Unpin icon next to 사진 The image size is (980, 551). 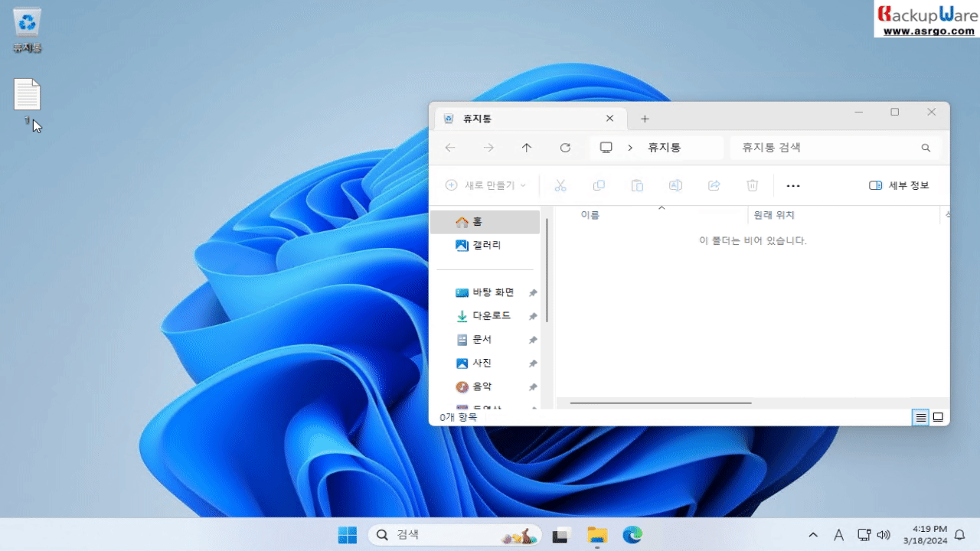pyautogui.click(x=533, y=364)
